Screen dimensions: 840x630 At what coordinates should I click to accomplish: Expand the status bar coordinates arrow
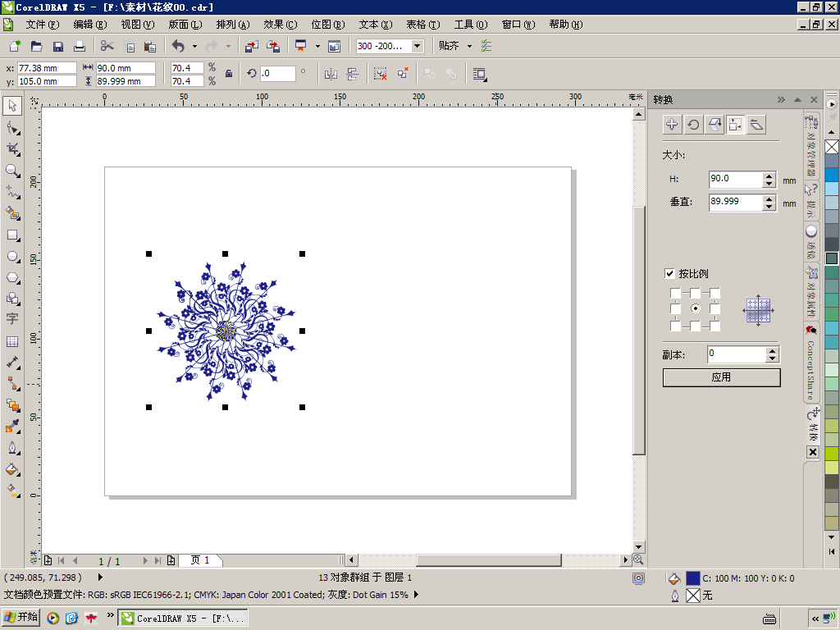(100, 577)
